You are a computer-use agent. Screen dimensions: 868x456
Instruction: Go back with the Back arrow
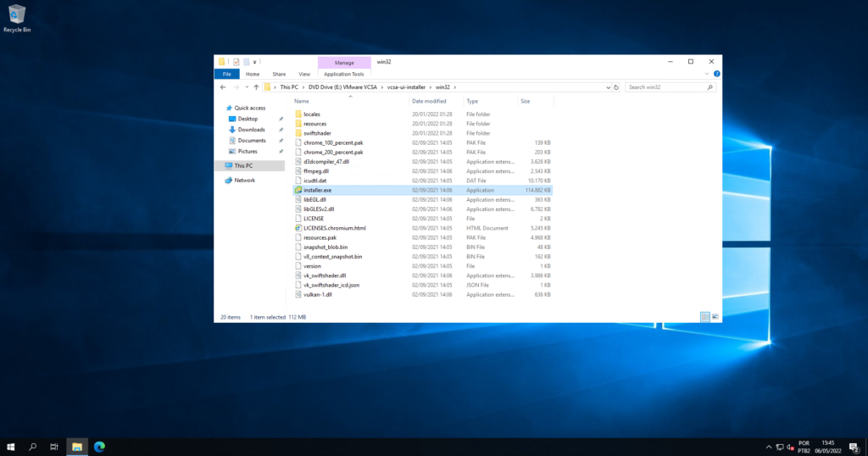(223, 87)
